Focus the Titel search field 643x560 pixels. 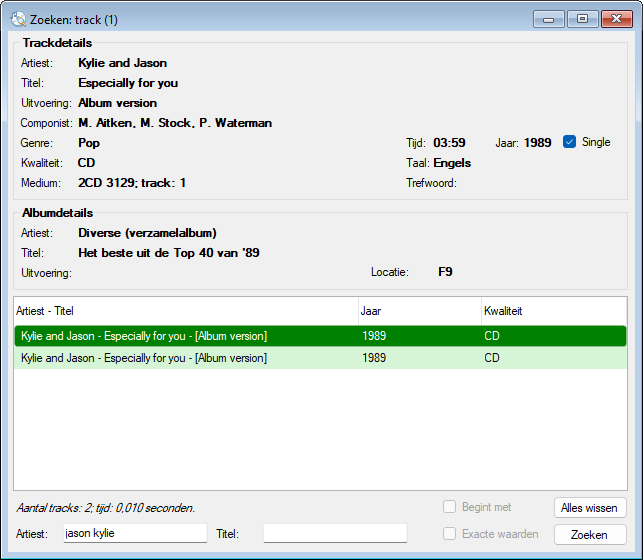click(335, 533)
